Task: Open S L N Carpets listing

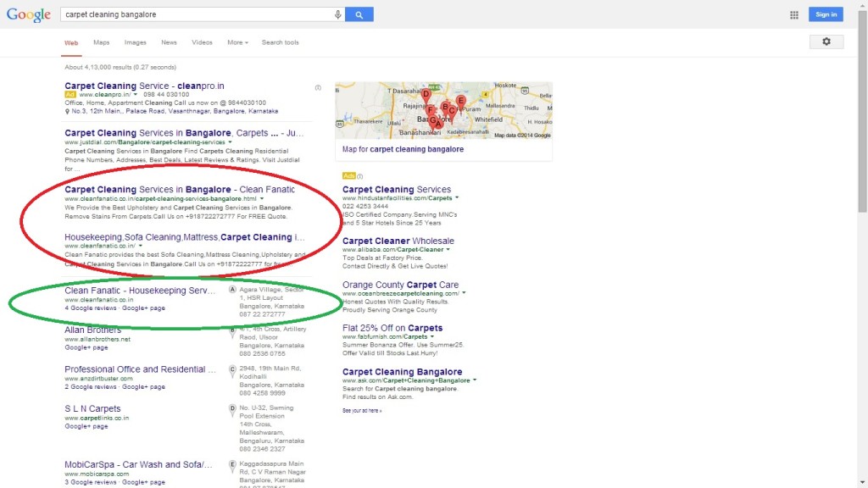Action: 92,408
